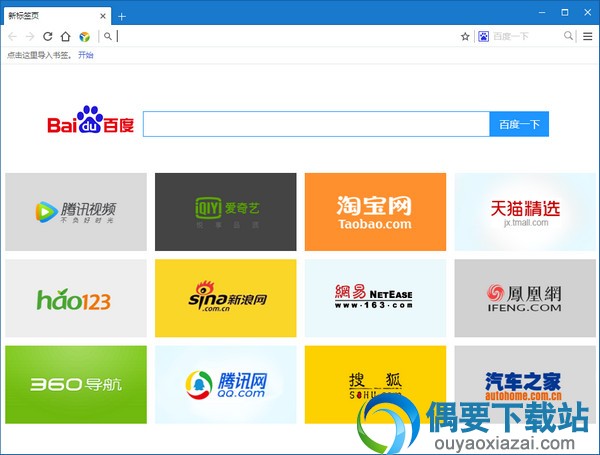Click the forward navigation arrow
Viewport: 600px width, 455px height.
[x=30, y=37]
